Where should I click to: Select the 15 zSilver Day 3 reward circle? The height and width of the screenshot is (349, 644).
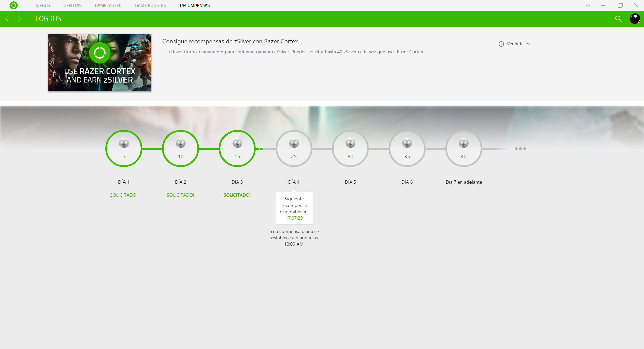click(237, 149)
